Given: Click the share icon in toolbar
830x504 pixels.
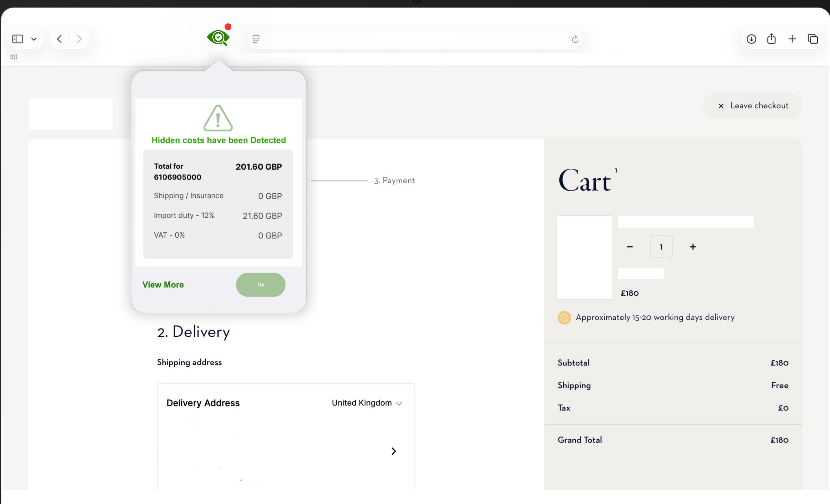Looking at the screenshot, I should coord(771,39).
